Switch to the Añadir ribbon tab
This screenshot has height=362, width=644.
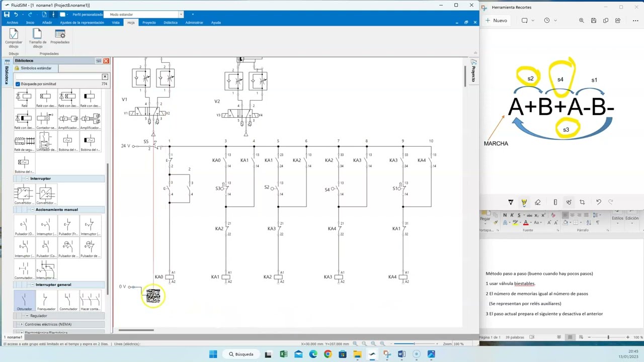(x=47, y=23)
